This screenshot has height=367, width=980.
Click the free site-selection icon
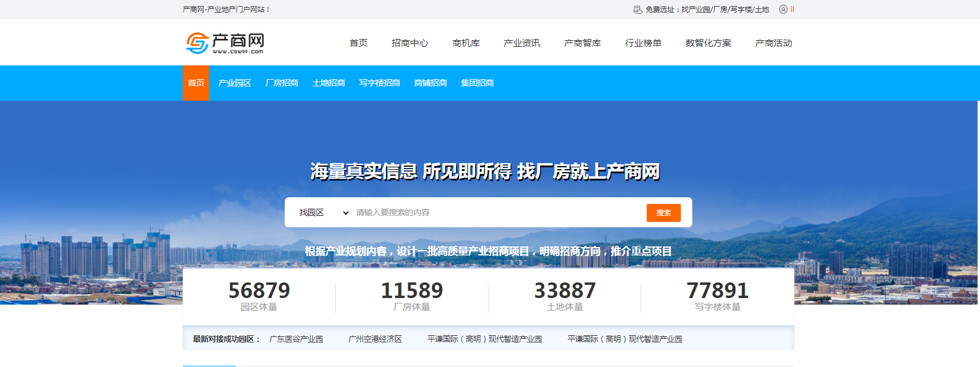(x=638, y=10)
